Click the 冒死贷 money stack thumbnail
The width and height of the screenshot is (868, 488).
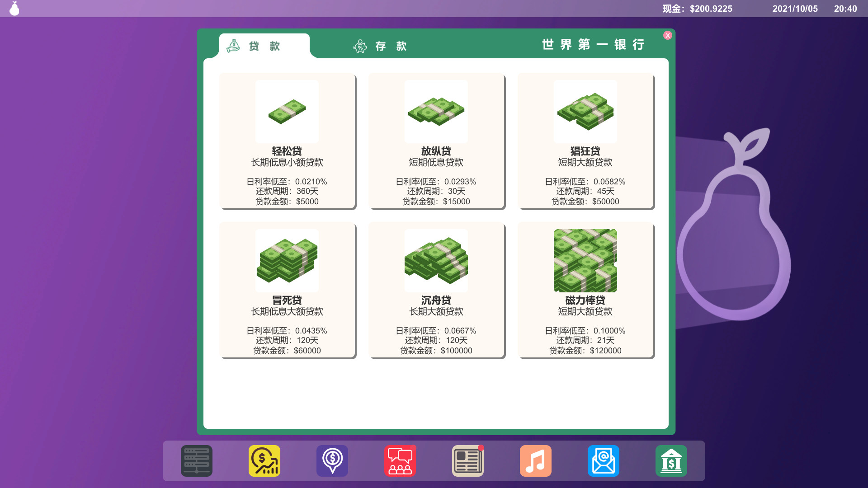[x=286, y=260]
